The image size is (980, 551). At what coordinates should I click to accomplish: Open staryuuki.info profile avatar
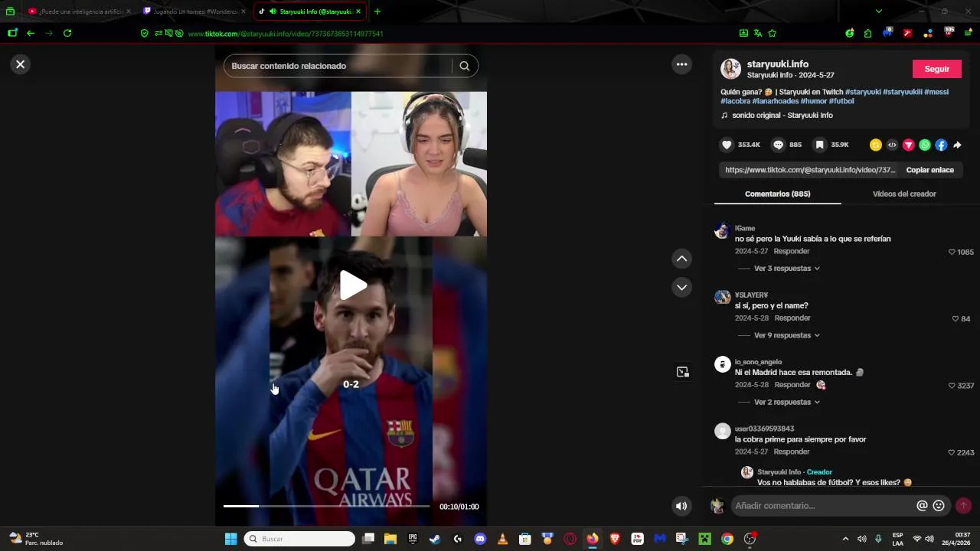pos(731,69)
